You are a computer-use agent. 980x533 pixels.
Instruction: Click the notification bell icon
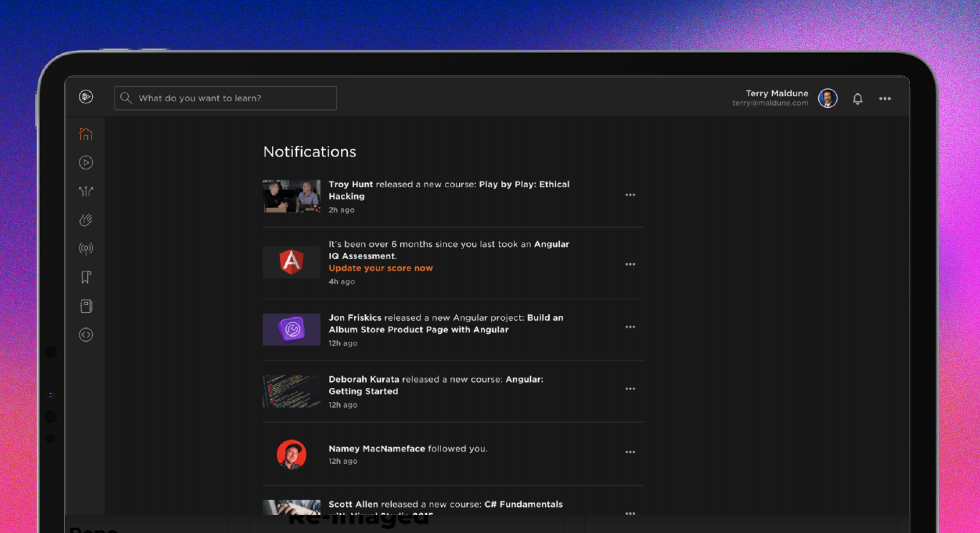pyautogui.click(x=857, y=99)
